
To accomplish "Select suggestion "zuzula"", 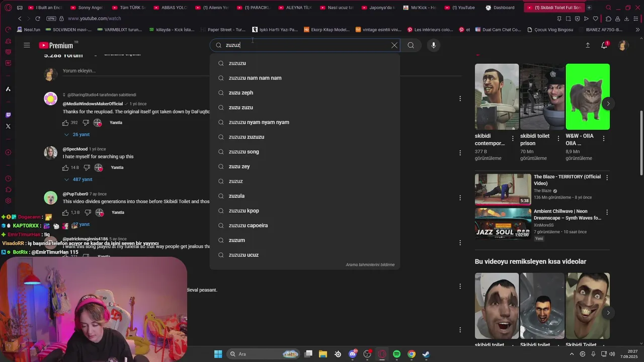I will click(x=305, y=196).
